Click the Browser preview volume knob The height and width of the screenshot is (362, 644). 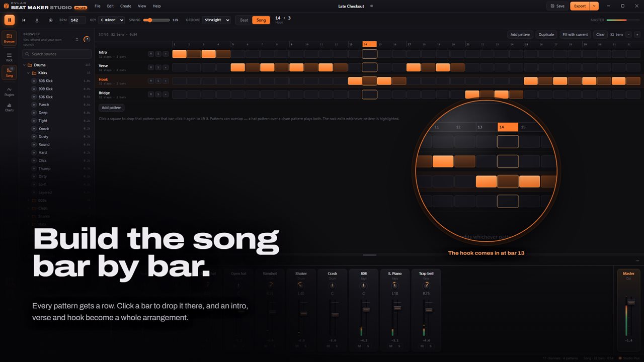(x=87, y=39)
